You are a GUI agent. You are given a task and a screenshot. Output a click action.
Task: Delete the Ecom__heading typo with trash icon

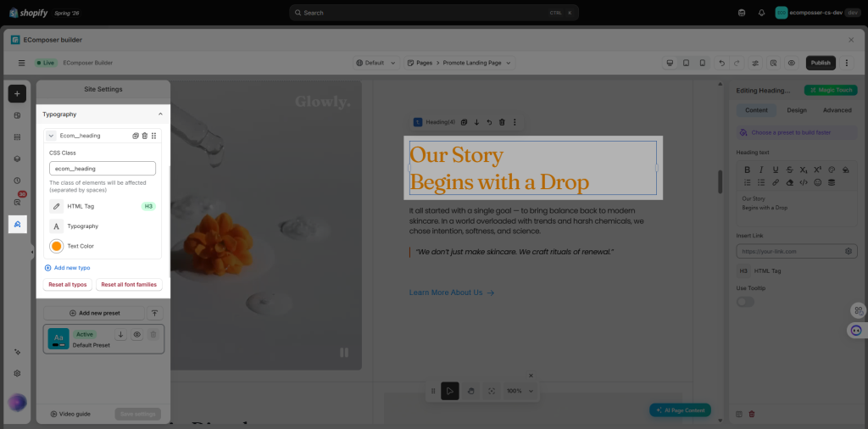(x=144, y=136)
